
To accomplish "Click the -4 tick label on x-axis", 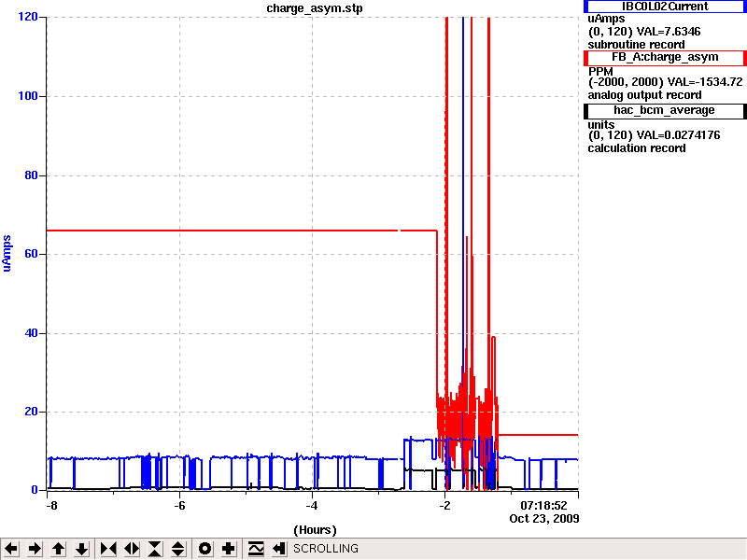I will coord(312,505).
